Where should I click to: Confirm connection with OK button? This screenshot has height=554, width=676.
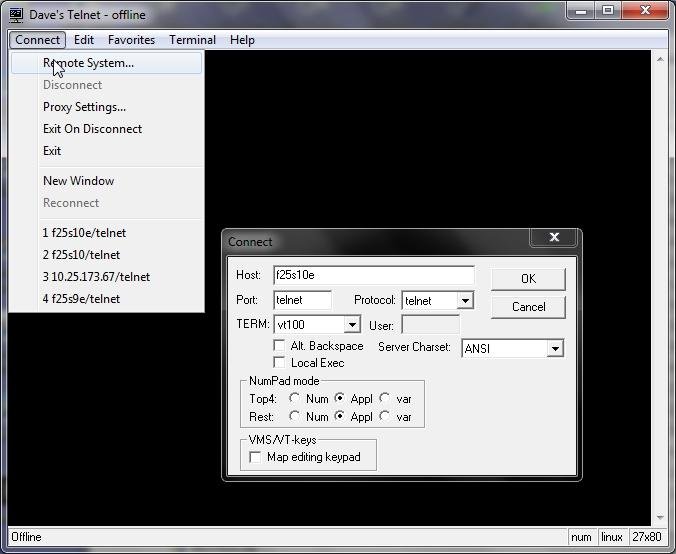[x=528, y=279]
